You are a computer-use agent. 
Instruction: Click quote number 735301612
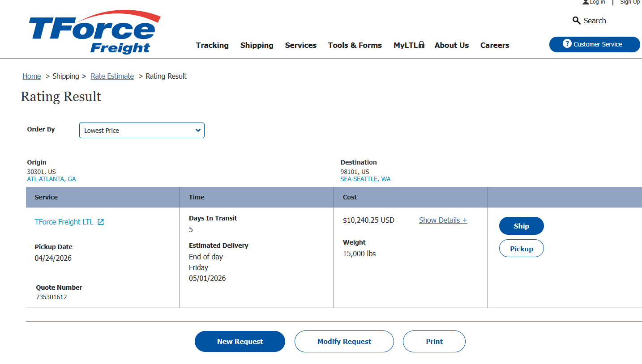coord(51,297)
